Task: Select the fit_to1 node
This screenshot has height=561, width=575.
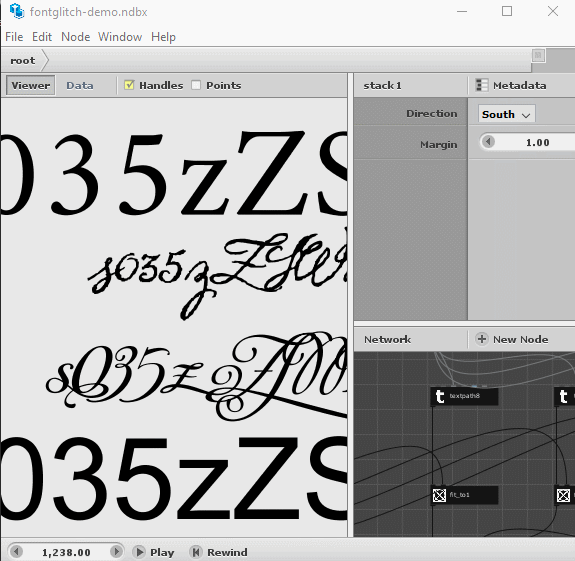Action: 464,495
